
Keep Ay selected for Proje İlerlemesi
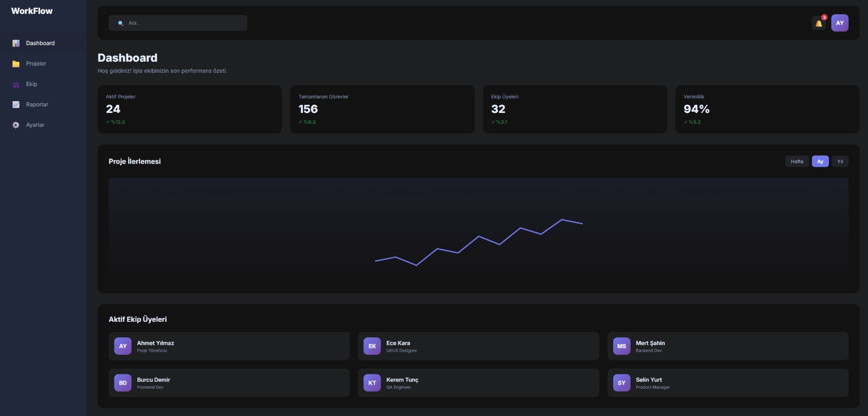click(x=820, y=161)
